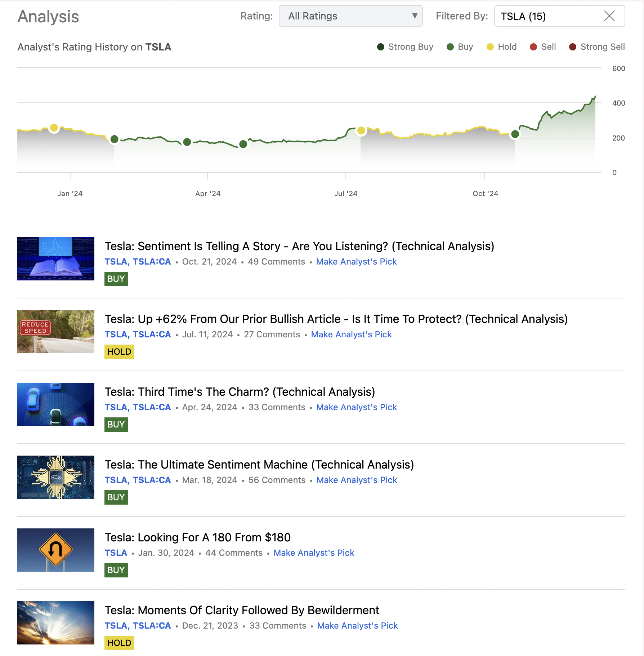Click the 44 Comments text
644x656 pixels.
(234, 553)
